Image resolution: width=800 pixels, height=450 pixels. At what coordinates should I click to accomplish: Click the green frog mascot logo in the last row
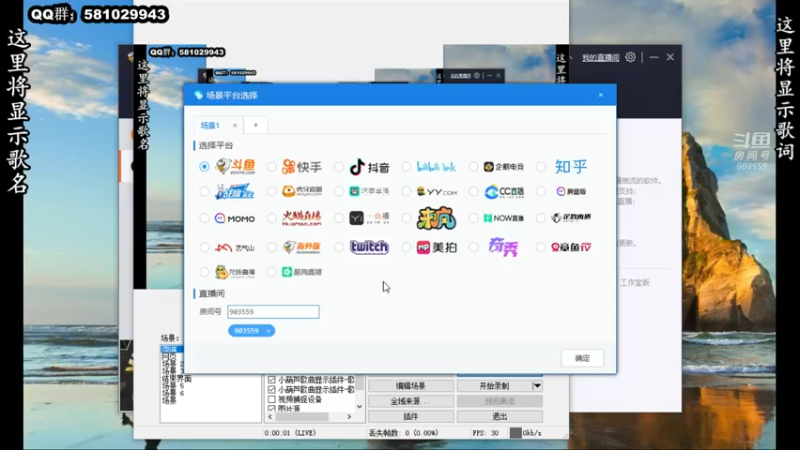coord(235,272)
